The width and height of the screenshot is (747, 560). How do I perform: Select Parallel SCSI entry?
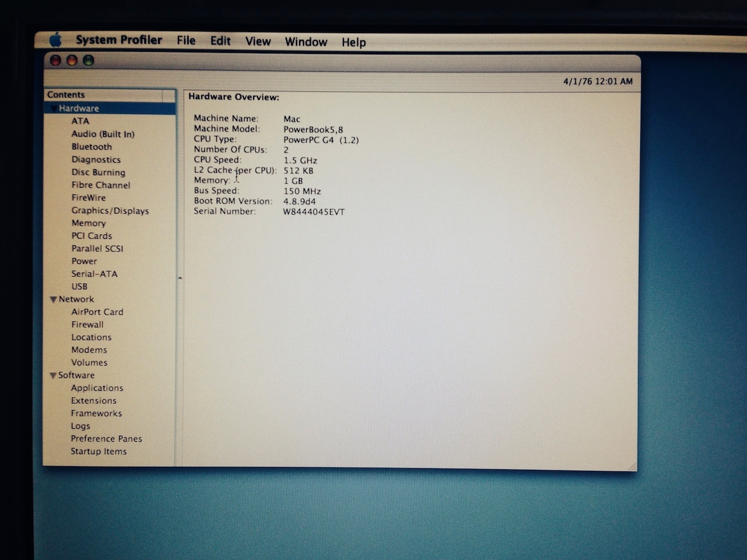[97, 248]
